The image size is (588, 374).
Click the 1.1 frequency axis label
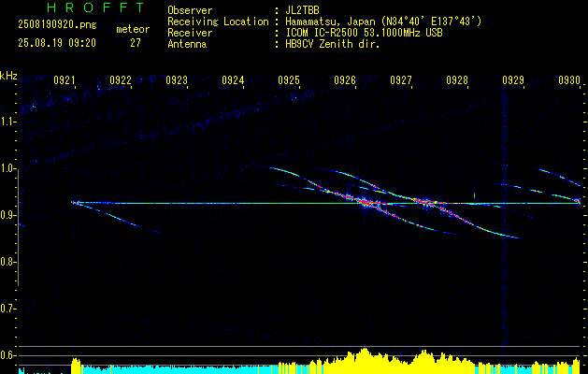[x=7, y=122]
